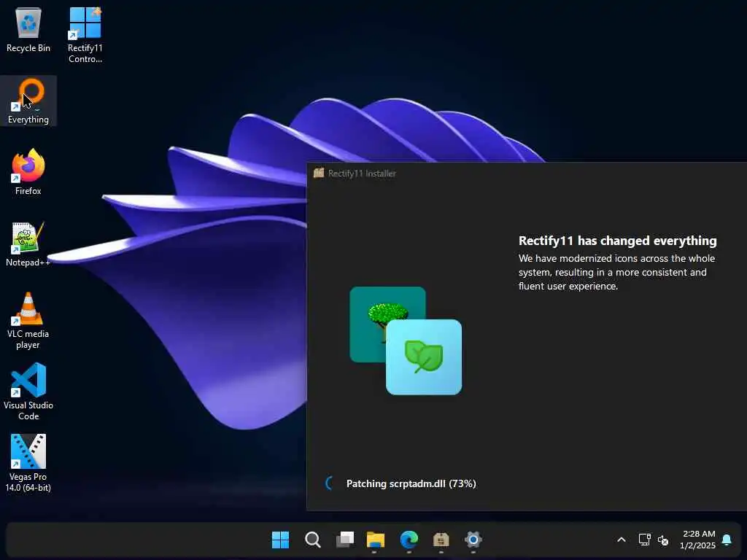Viewport: 747px width, 560px height.
Task: Launch Microsoft Edge from the taskbar
Action: pos(409,540)
